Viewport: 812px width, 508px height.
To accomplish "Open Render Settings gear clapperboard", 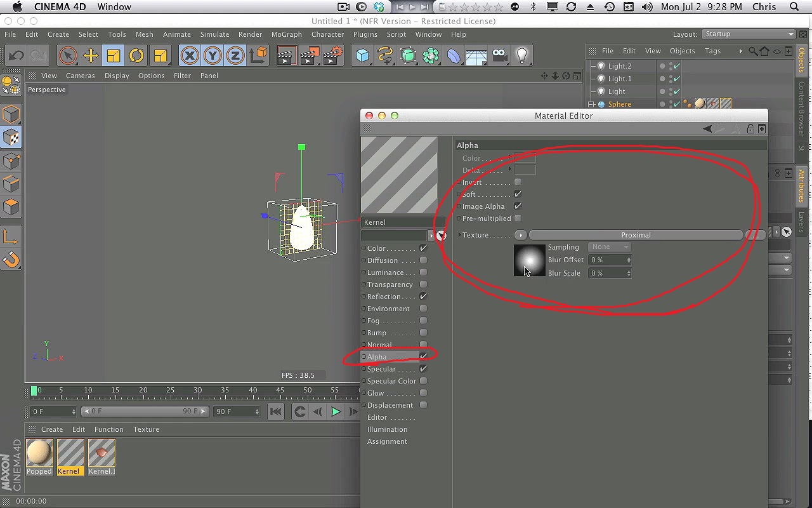I will tap(332, 56).
